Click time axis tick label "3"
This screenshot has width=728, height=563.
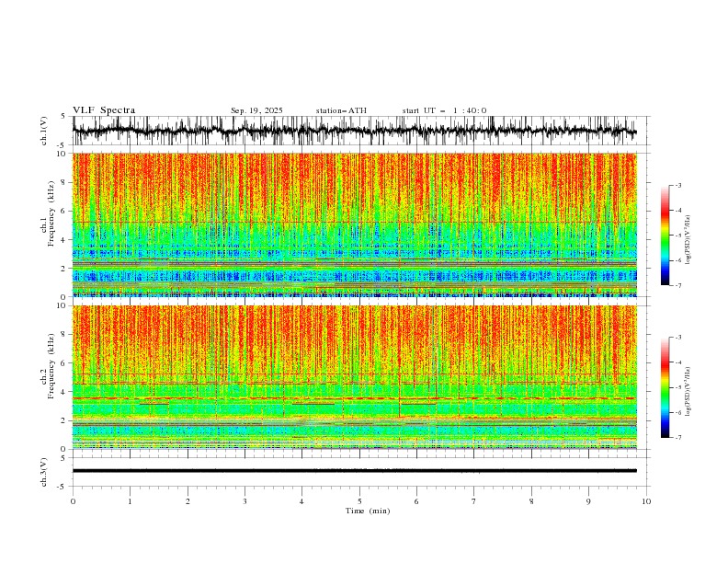[x=245, y=501]
